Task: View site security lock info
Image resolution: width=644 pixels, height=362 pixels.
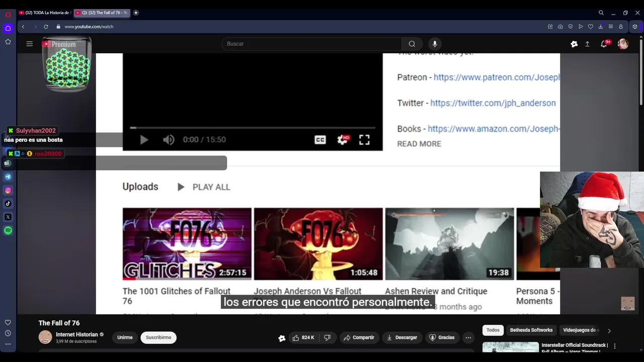Action: [58, 27]
